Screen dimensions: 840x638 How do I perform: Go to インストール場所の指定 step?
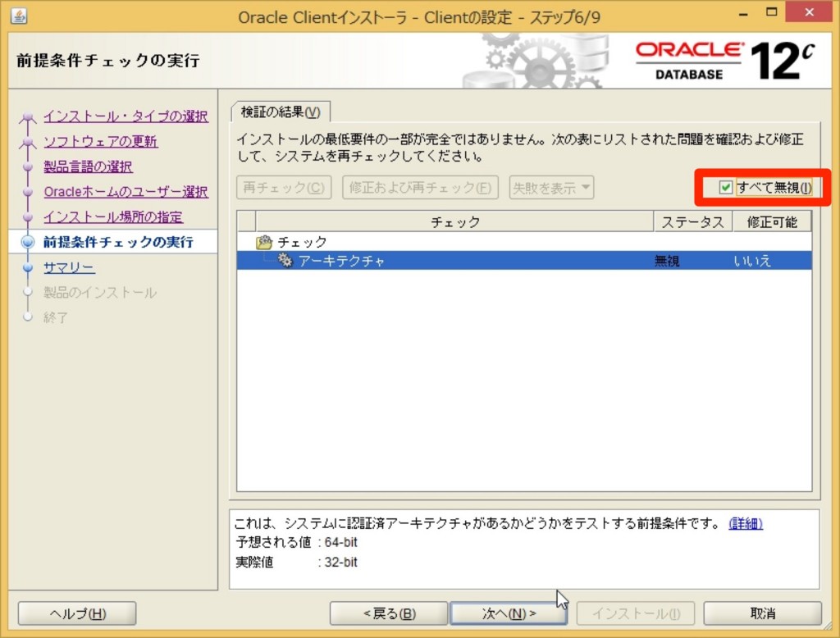(113, 217)
